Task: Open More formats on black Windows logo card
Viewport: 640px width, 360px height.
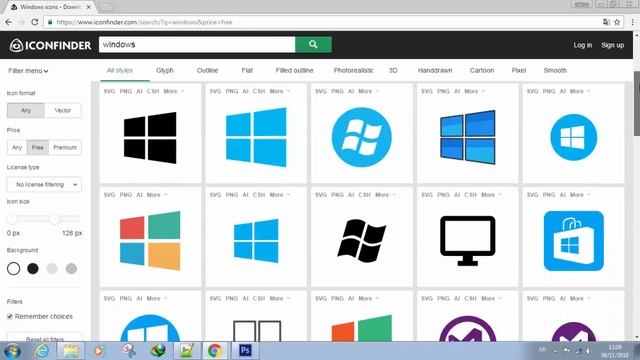Action: coord(174,91)
